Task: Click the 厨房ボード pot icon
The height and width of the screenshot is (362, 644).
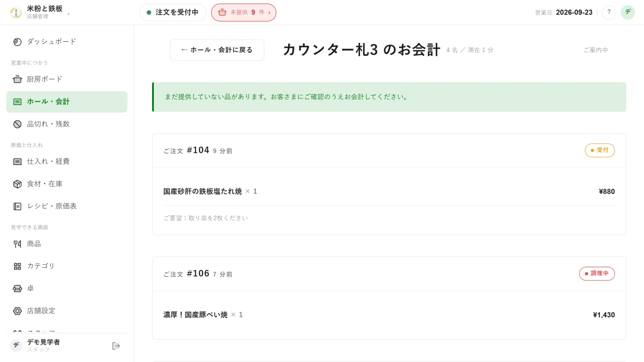Action: click(17, 79)
